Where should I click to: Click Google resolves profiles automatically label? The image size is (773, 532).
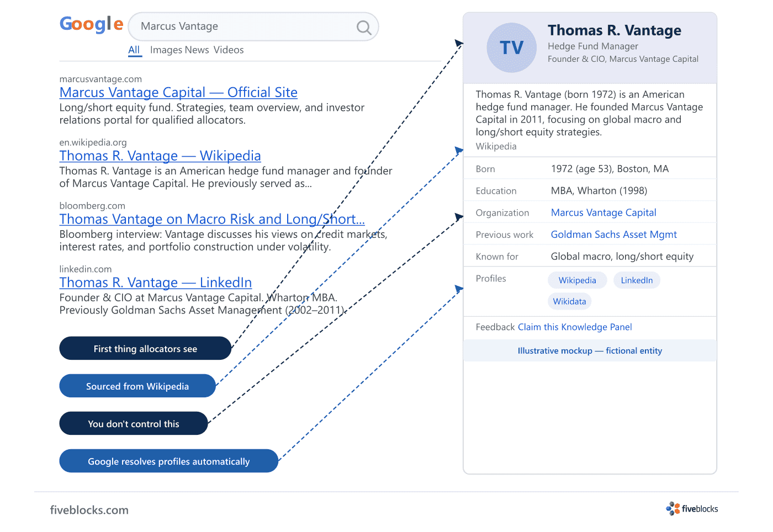[169, 461]
